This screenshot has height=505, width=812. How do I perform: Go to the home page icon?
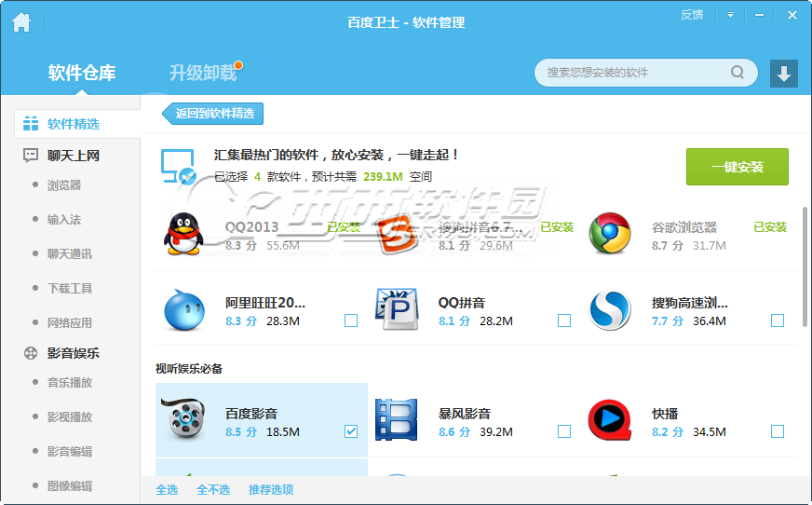pyautogui.click(x=21, y=22)
